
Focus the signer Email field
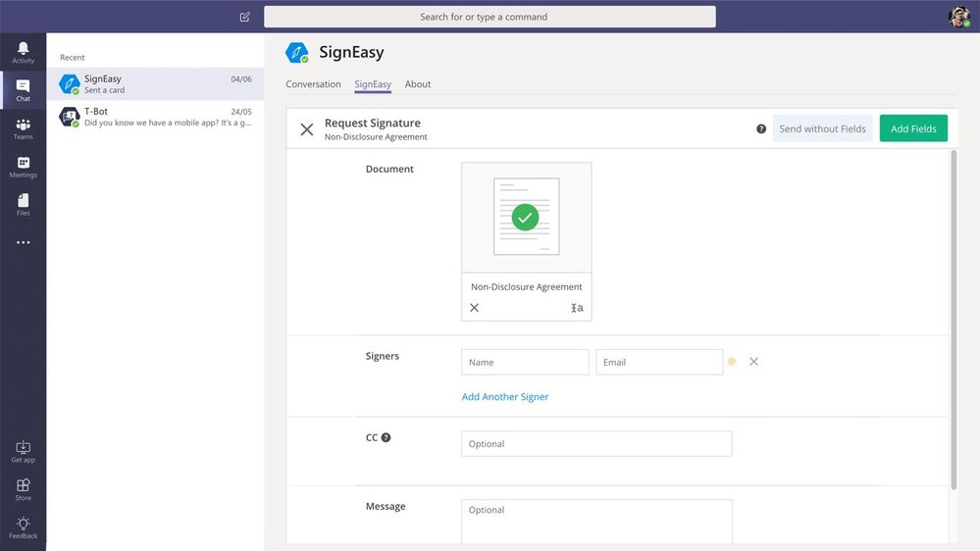659,363
